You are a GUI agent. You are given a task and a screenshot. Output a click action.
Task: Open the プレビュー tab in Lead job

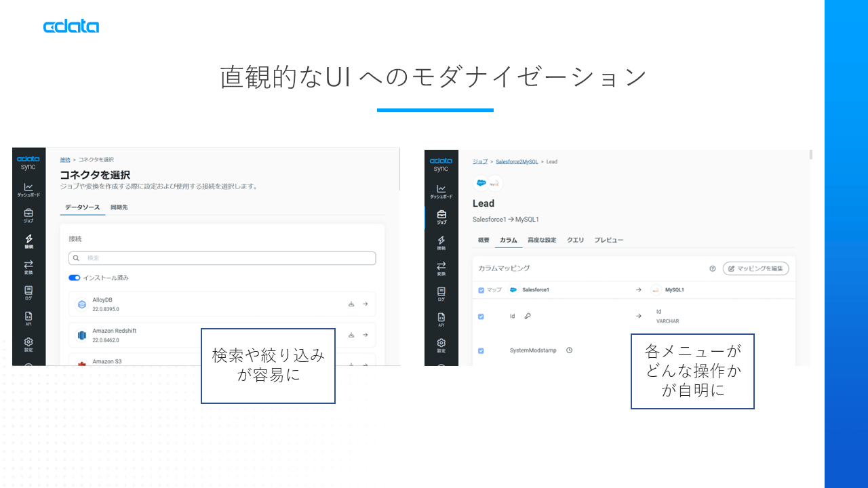click(609, 240)
